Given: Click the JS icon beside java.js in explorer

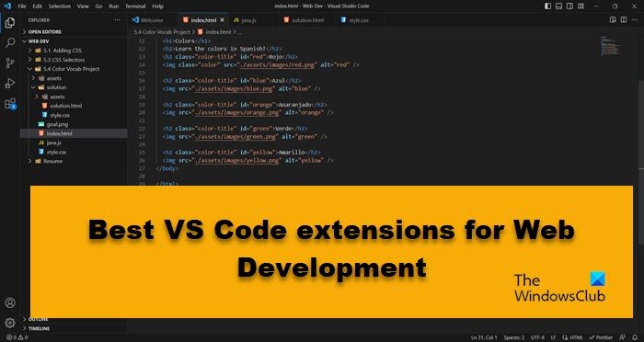Looking at the screenshot, I should pyautogui.click(x=41, y=142).
